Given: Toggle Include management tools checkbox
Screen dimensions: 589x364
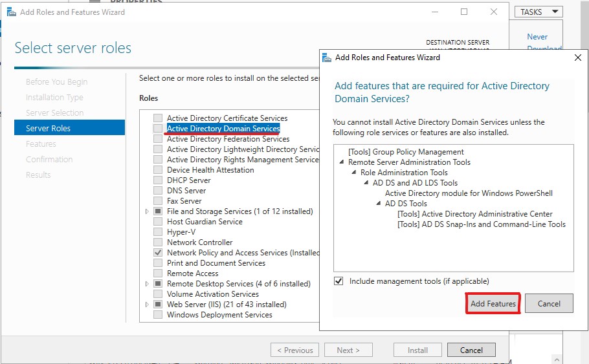Looking at the screenshot, I should click(339, 281).
